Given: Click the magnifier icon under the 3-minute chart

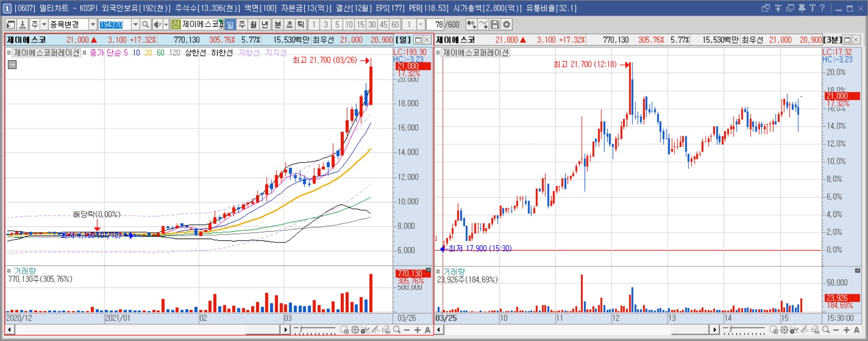Looking at the screenshot, I should point(826,330).
